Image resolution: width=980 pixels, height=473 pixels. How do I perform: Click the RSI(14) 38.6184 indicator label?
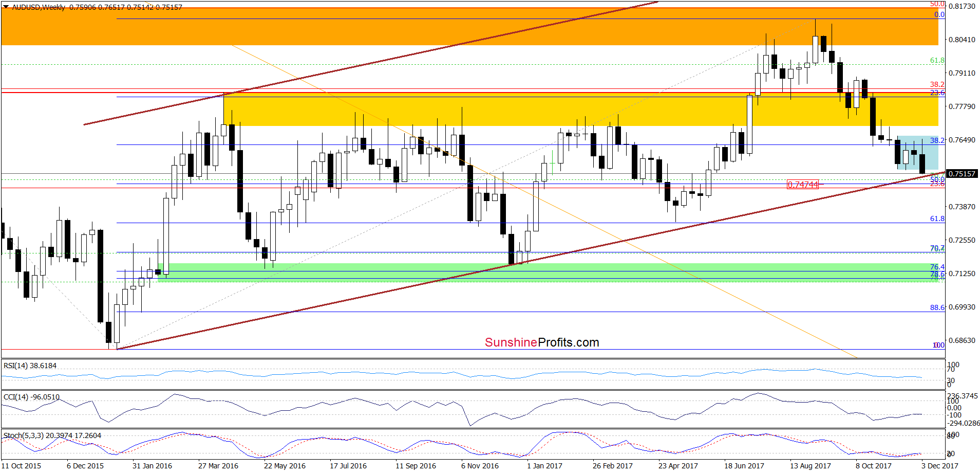[x=30, y=366]
